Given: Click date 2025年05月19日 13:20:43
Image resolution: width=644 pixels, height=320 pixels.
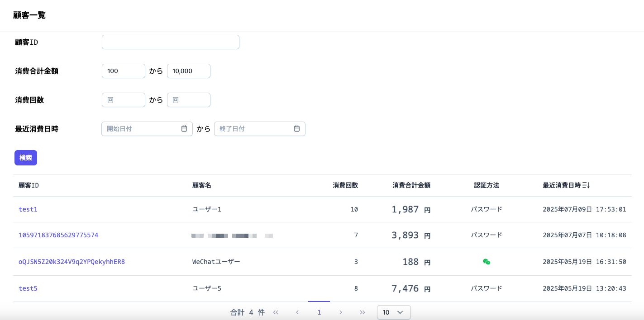Looking at the screenshot, I should pyautogui.click(x=584, y=288).
